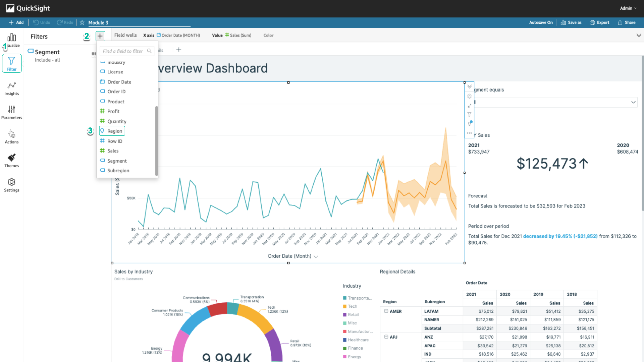Click the Regional Details visual title
The height and width of the screenshot is (362, 644).
pyautogui.click(x=397, y=272)
